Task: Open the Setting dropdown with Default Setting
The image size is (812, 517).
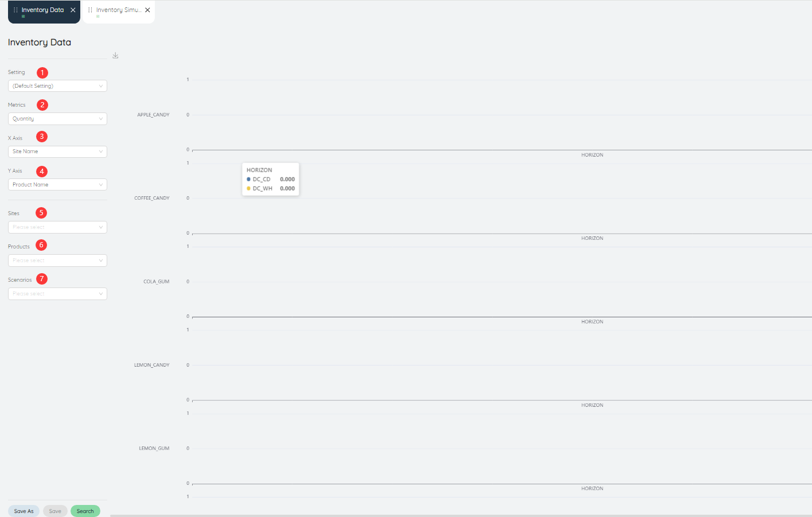Action: tap(57, 86)
